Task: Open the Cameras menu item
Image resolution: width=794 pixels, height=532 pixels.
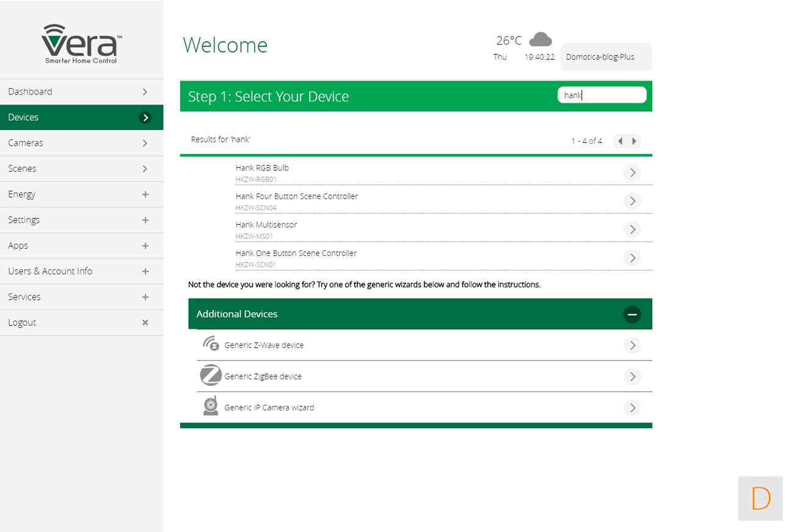Action: click(81, 143)
